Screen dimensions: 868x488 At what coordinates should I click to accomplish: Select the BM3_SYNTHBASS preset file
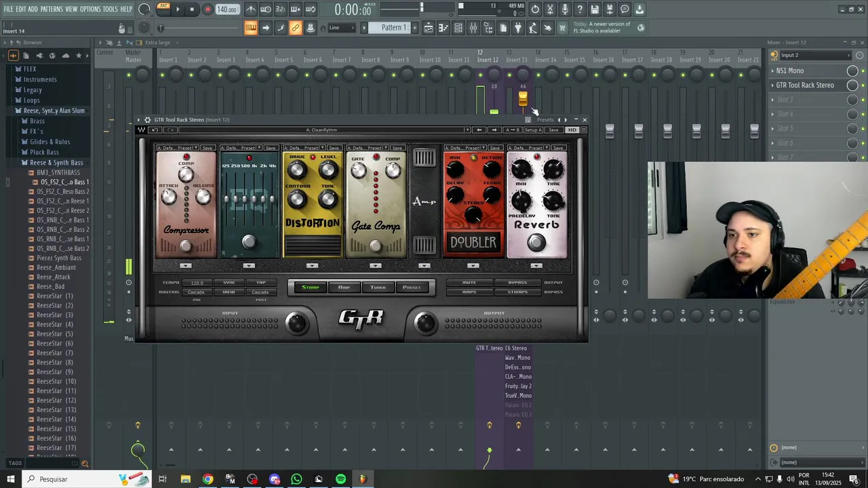pyautogui.click(x=58, y=173)
